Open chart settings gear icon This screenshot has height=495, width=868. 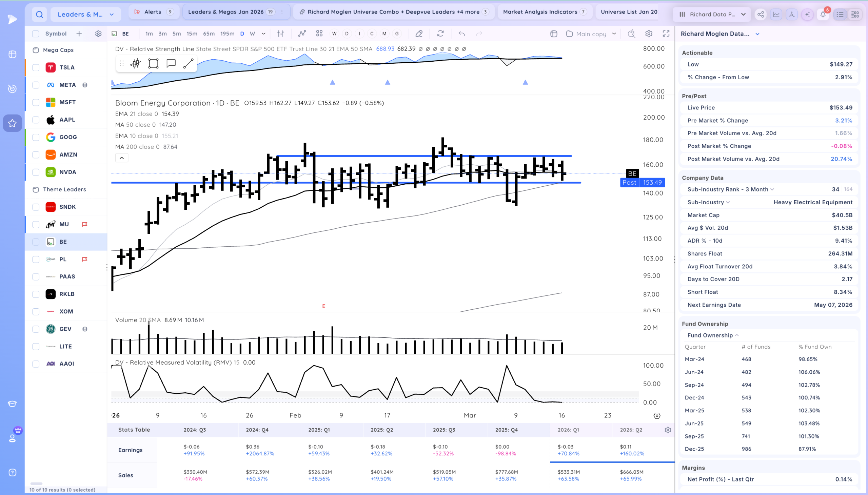pyautogui.click(x=649, y=34)
